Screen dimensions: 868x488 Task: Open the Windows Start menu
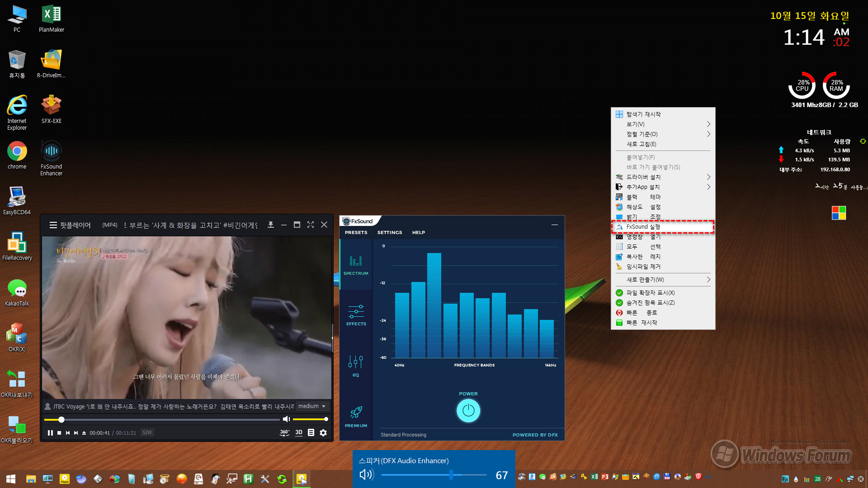pos(11,479)
